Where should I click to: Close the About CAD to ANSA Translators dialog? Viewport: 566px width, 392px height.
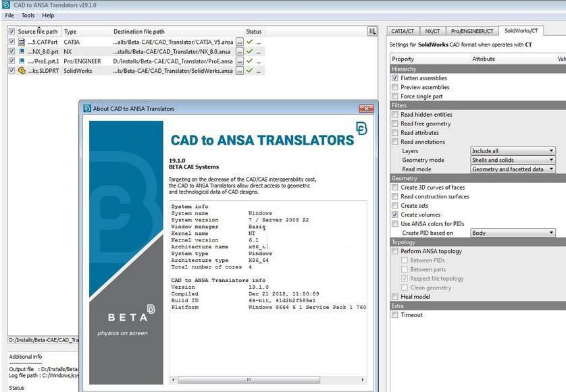(366, 109)
